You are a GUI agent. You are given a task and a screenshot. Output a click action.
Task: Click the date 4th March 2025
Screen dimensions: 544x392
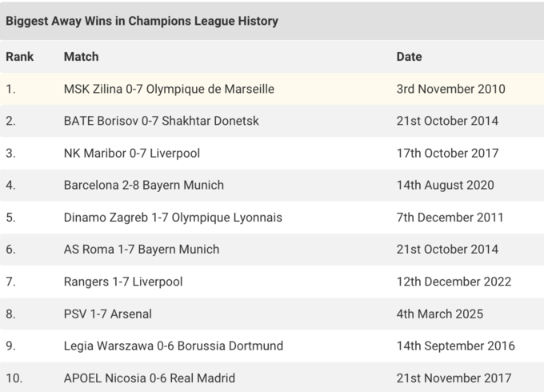440,314
